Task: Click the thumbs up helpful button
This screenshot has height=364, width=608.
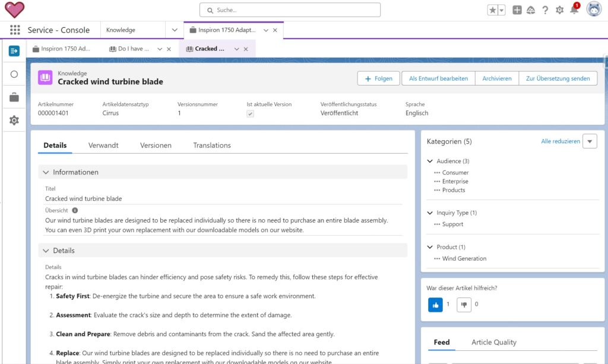Action: 435,305
